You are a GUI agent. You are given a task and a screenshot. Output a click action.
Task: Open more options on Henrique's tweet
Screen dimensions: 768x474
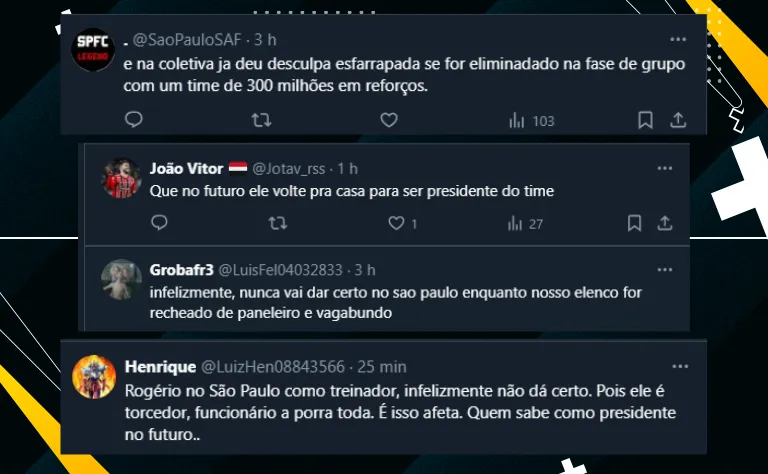click(x=680, y=366)
